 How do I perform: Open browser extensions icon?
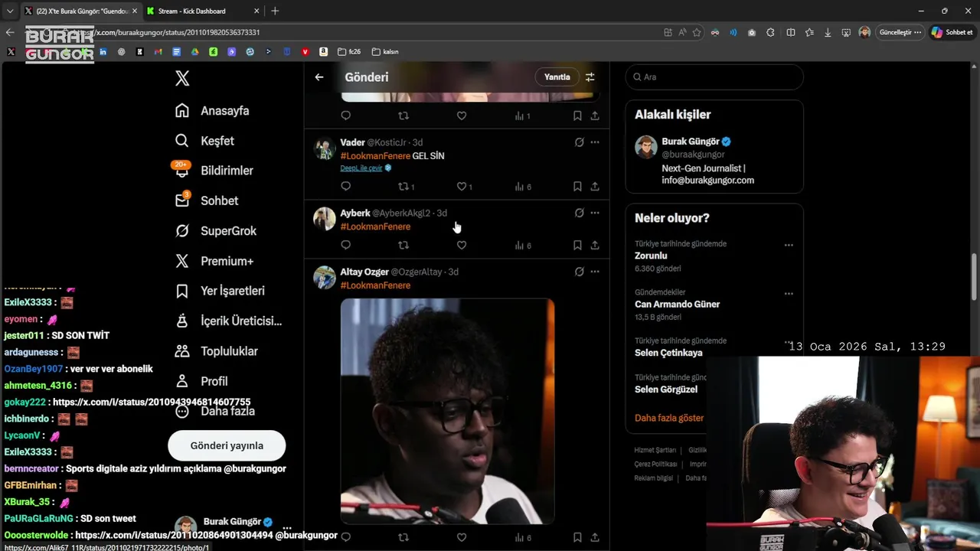[770, 32]
